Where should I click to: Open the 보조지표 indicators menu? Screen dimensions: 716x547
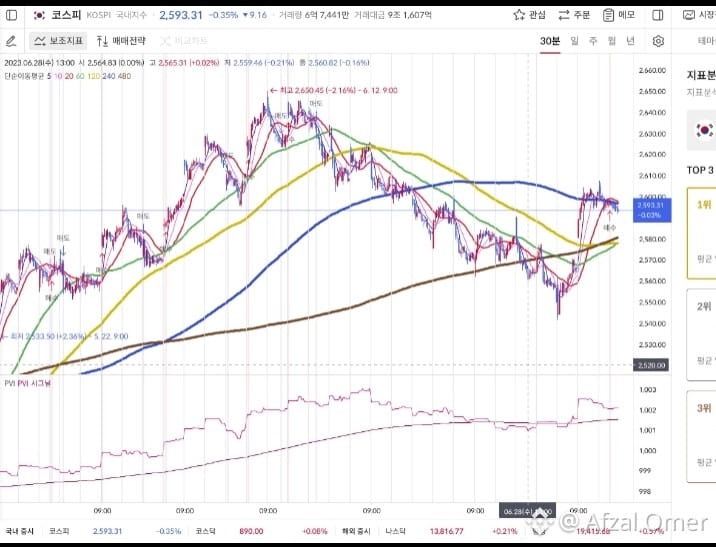[x=58, y=41]
